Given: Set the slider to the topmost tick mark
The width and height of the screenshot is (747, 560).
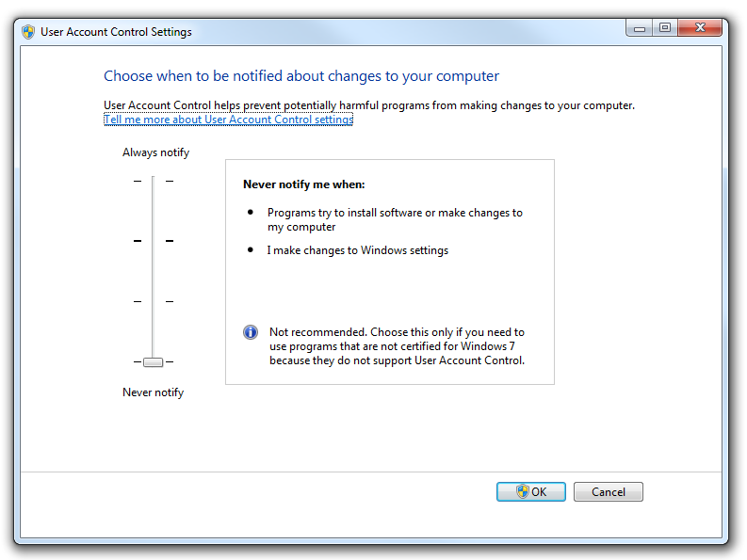Looking at the screenshot, I should point(153,181).
